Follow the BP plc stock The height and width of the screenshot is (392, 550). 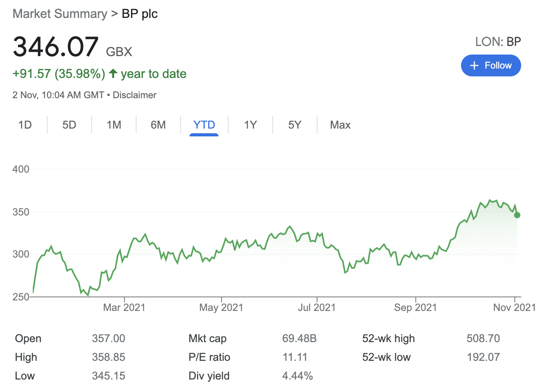point(491,65)
